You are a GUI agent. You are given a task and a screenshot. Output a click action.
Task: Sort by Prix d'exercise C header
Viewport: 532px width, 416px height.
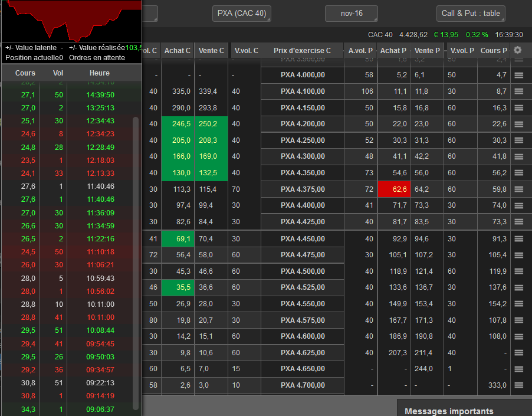(303, 51)
